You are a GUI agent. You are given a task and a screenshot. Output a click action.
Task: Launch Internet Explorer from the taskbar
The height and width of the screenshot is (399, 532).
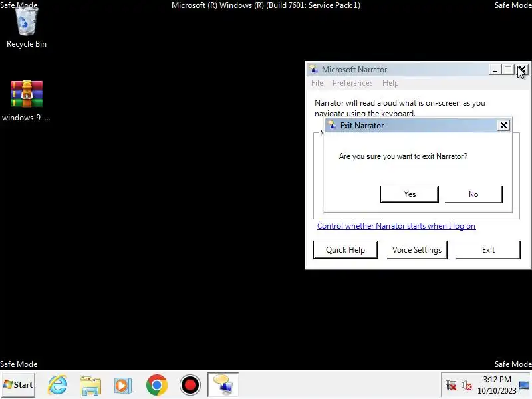coord(57,385)
